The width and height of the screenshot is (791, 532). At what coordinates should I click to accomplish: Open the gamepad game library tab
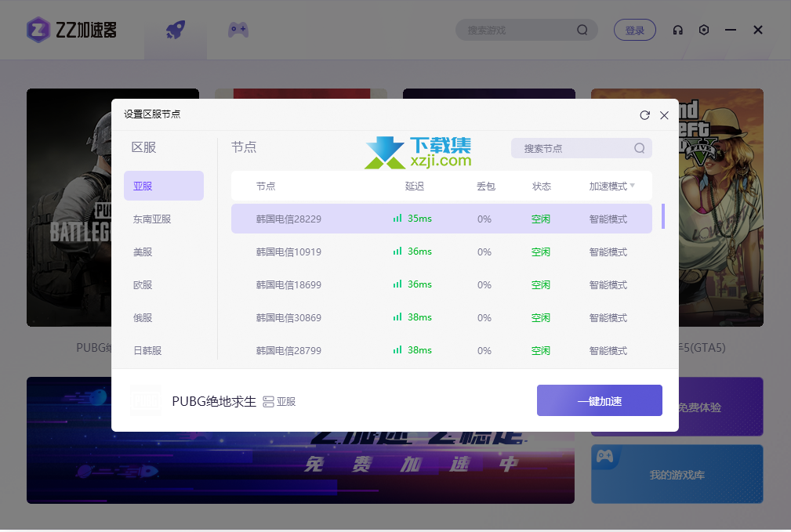(x=238, y=30)
